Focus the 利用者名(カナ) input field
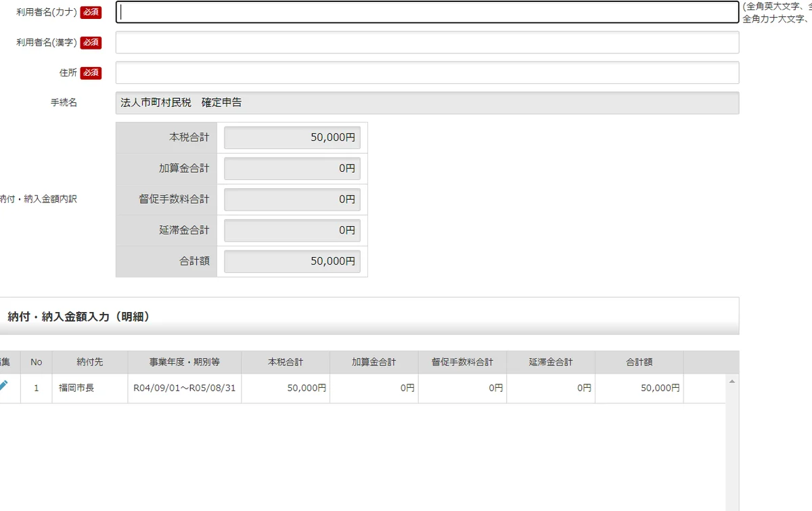Viewport: 812px width, 511px height. click(x=427, y=12)
